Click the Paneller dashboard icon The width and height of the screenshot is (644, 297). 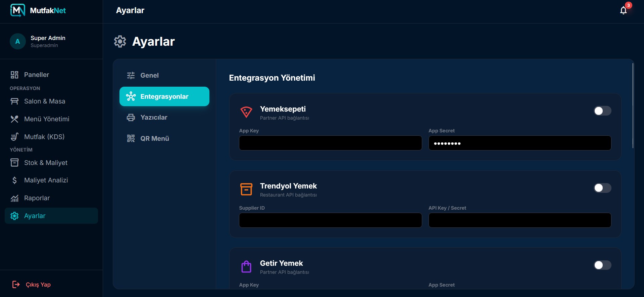[14, 75]
